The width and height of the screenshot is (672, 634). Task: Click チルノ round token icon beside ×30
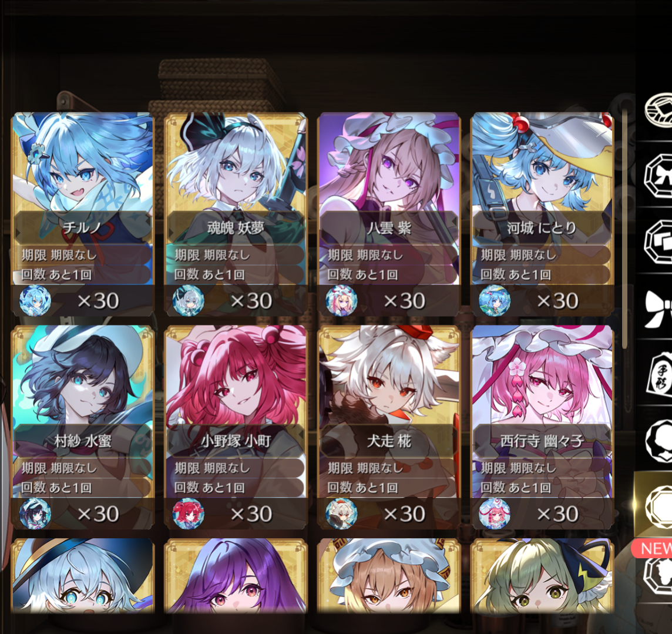point(35,300)
